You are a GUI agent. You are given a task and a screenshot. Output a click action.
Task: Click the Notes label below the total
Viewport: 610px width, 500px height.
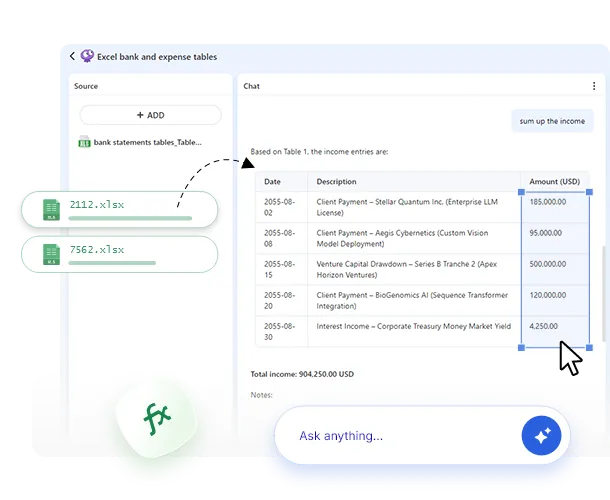pos(261,395)
